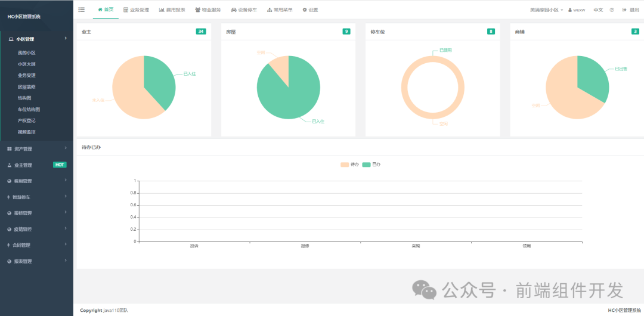Open 我的小区 in the sidebar

coord(27,53)
